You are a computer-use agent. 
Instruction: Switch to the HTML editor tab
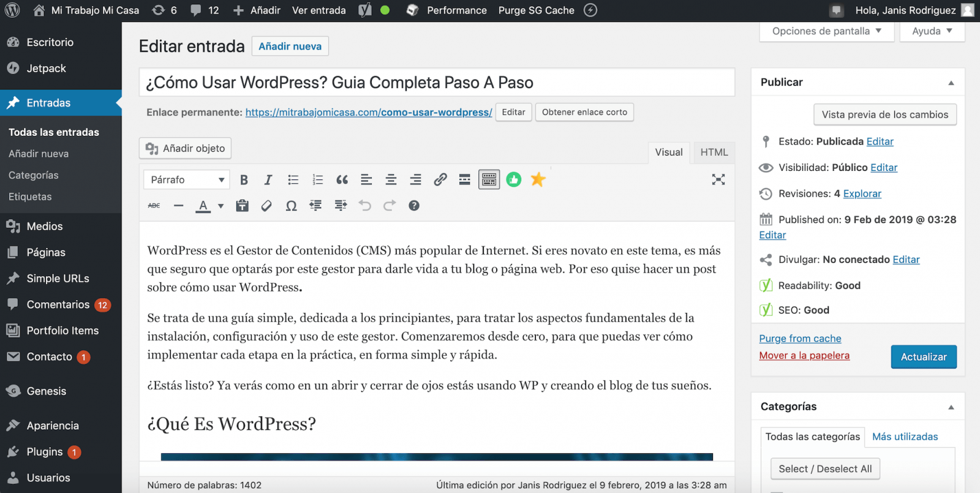coord(714,152)
